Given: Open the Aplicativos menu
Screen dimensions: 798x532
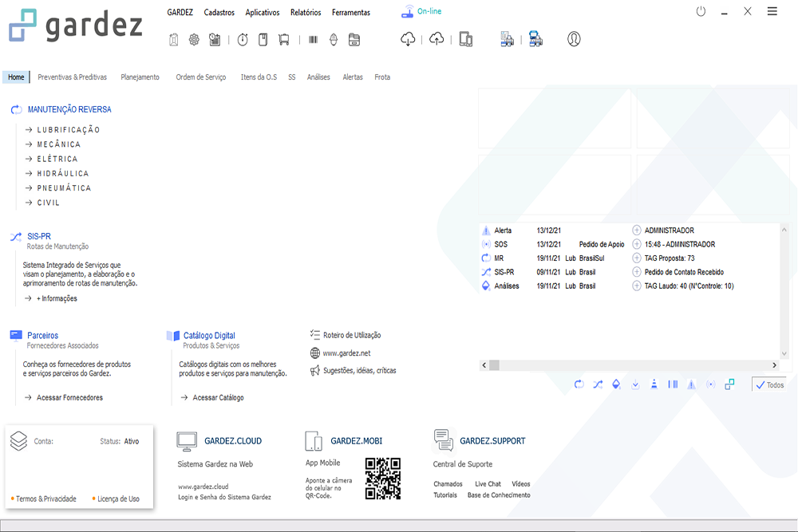Looking at the screenshot, I should tap(263, 12).
